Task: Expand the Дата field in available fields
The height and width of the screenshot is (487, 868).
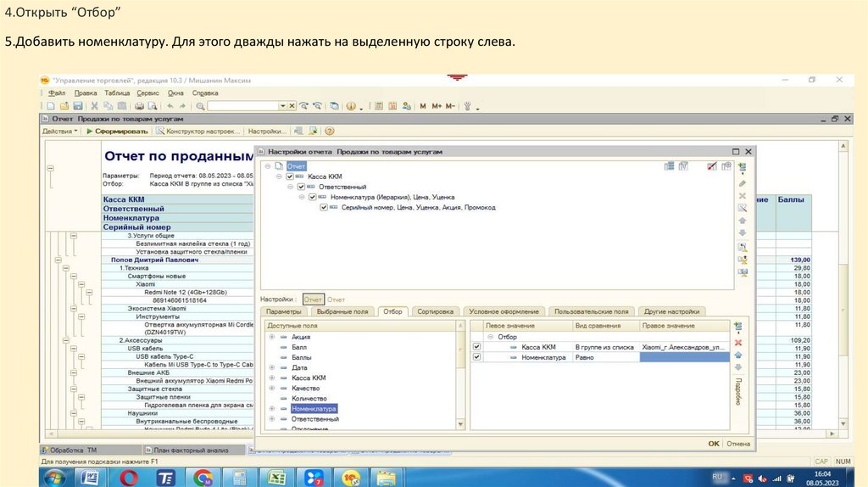Action: pos(271,367)
